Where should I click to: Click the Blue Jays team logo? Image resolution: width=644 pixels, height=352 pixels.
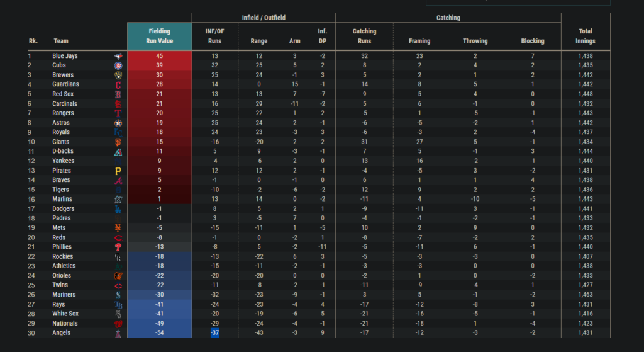coord(118,56)
